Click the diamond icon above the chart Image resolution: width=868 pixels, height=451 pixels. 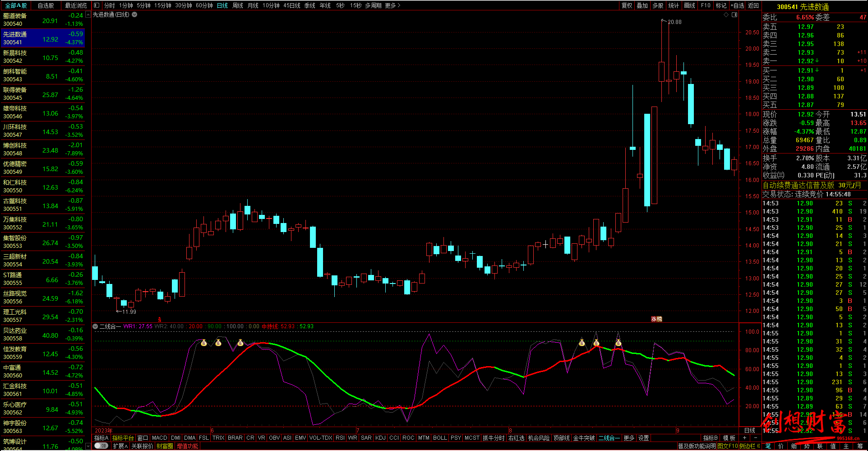pyautogui.click(x=726, y=15)
